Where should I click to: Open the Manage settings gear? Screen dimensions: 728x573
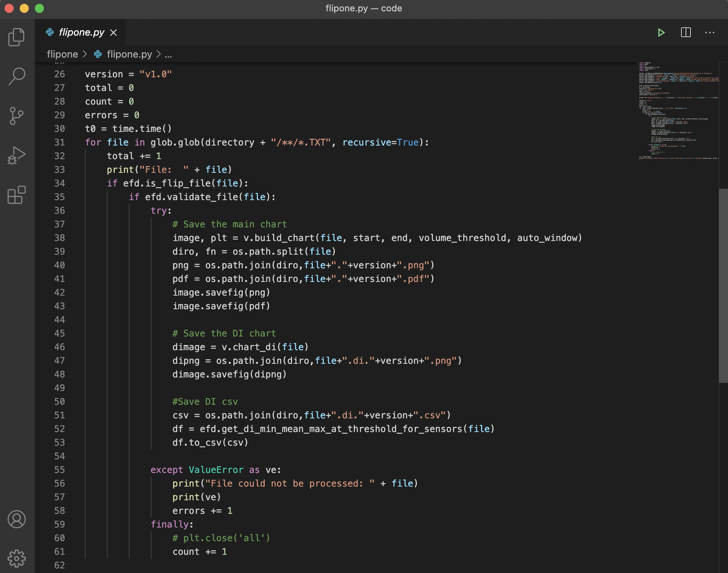point(16,558)
